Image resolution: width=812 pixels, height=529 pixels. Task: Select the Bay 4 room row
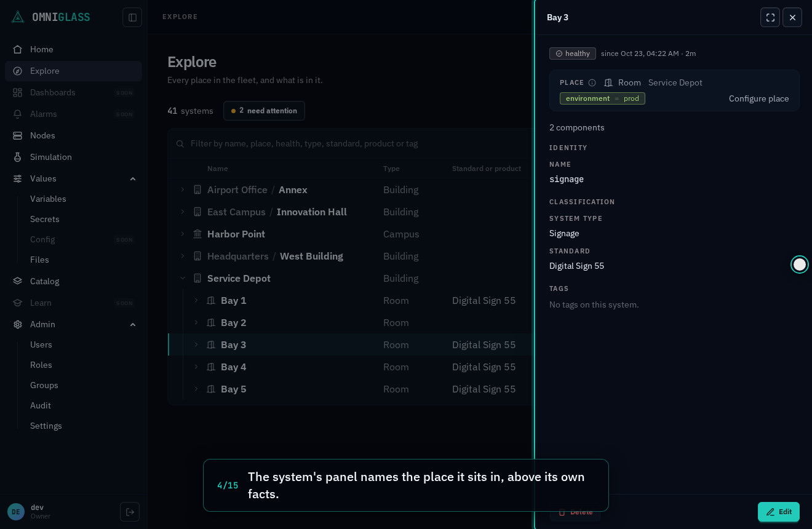point(351,367)
